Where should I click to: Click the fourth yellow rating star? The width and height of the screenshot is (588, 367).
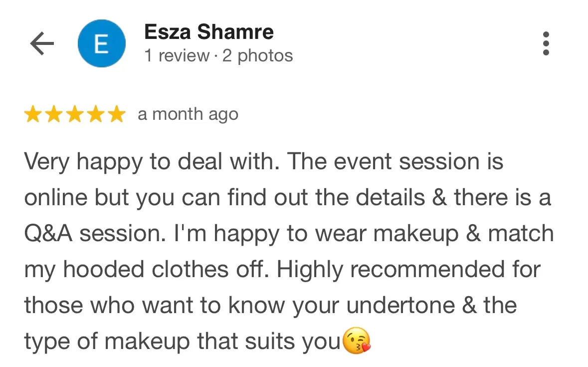pyautogui.click(x=96, y=115)
